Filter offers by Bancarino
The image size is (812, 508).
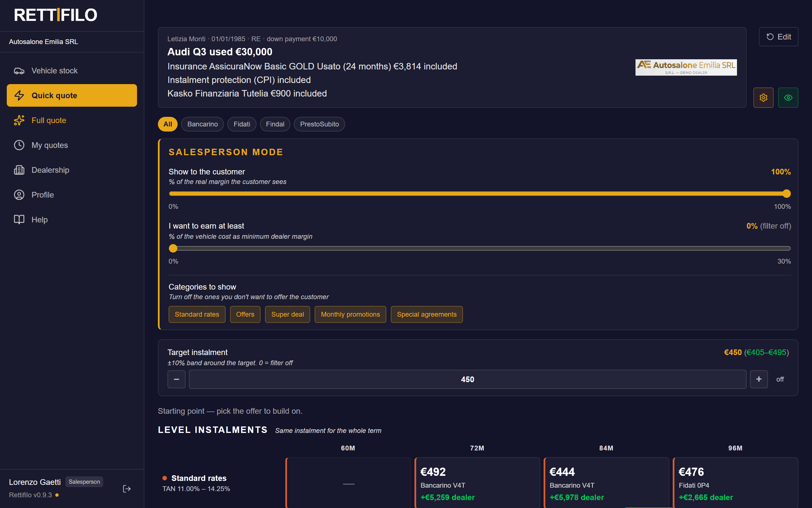coord(202,124)
